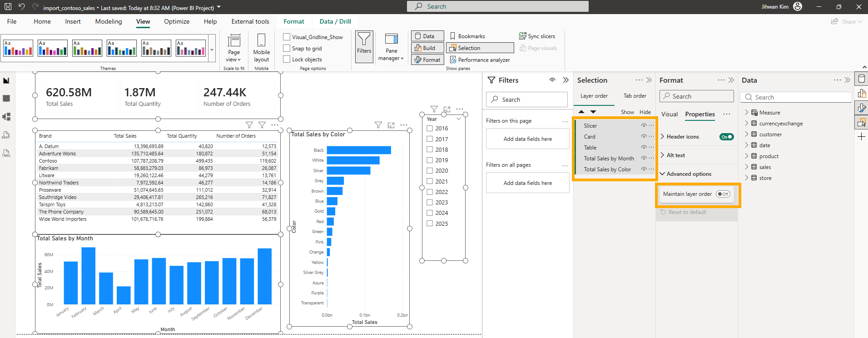868x338 pixels.
Task: Check the 2021 box in the Year slicer
Action: [430, 181]
